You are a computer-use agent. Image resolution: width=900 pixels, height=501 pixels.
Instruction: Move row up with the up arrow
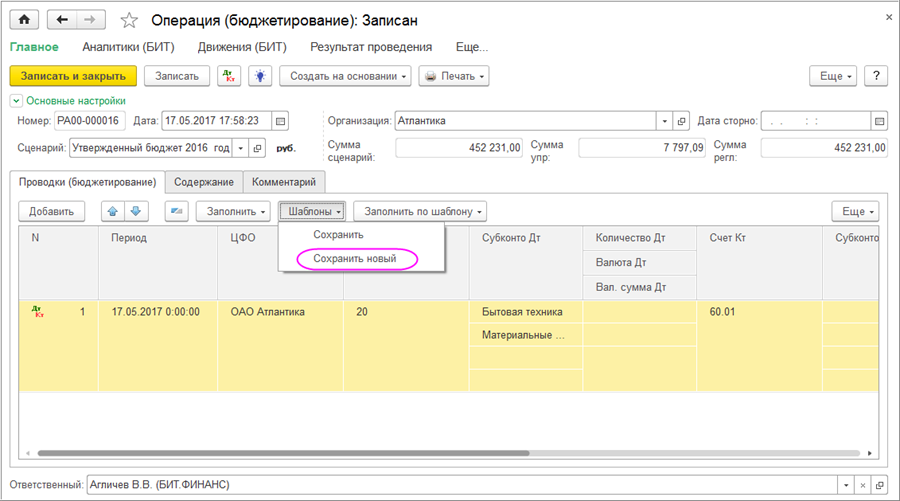tap(112, 211)
